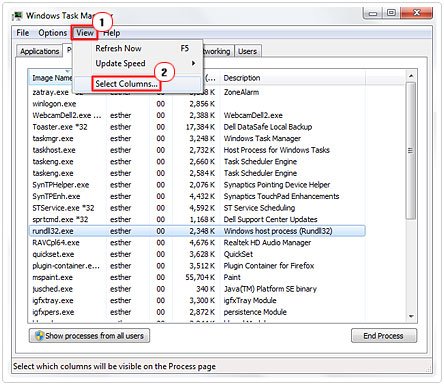
Task: Click the vertical scrollbar thumb
Action: 411,151
